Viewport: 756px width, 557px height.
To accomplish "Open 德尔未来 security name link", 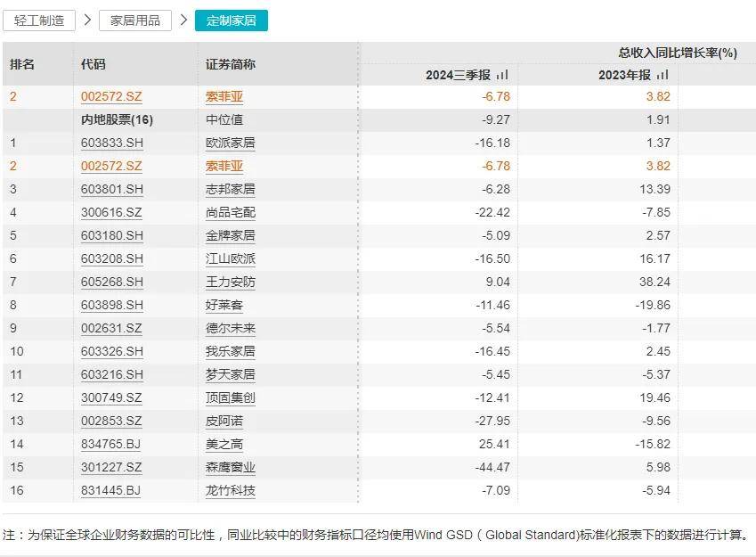I will [x=231, y=328].
